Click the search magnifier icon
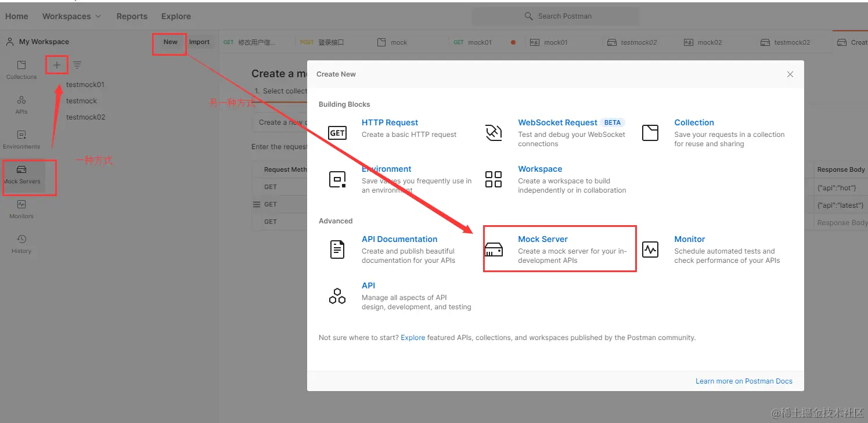 tap(528, 16)
